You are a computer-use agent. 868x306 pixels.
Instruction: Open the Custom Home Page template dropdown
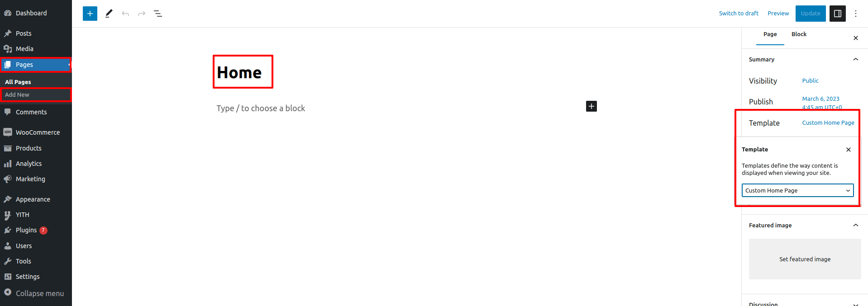click(x=797, y=190)
